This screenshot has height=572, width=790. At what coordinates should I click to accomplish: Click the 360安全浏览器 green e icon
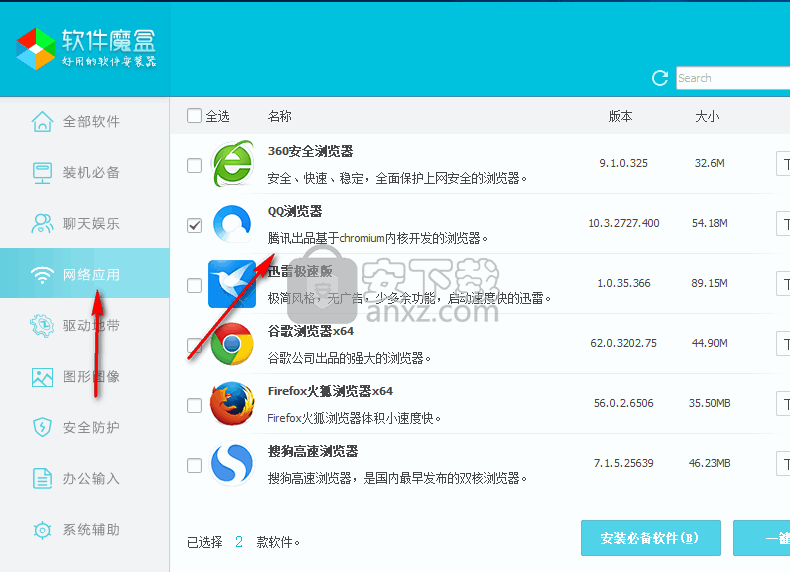[232, 163]
